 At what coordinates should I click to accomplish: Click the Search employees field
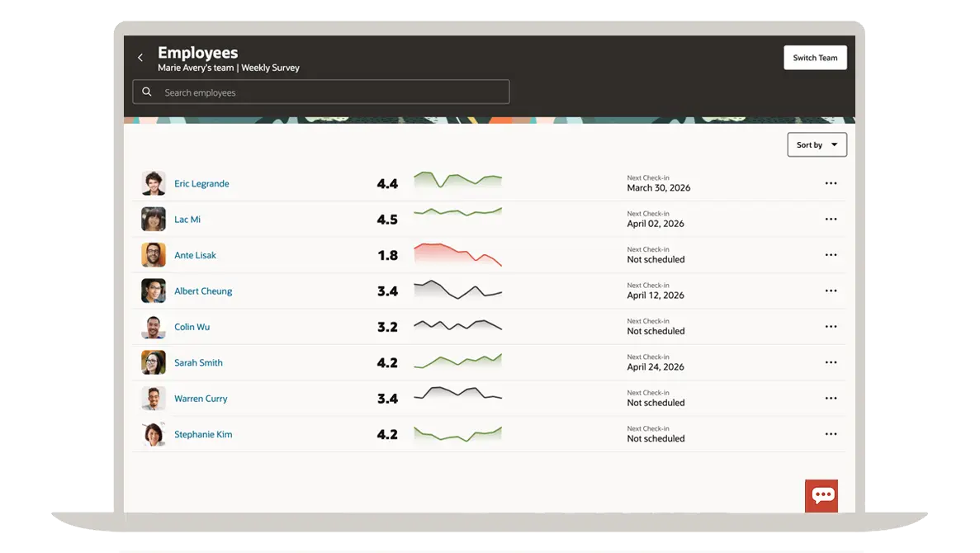tap(330, 92)
